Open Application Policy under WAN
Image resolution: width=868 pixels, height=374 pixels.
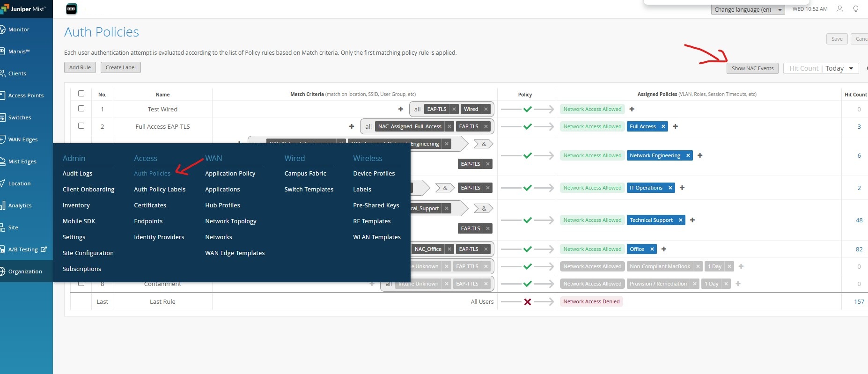(x=230, y=173)
